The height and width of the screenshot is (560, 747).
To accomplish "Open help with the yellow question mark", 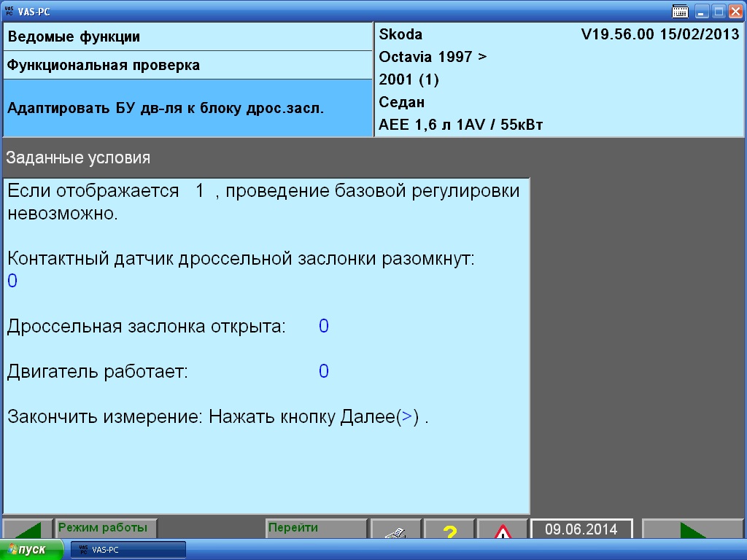I will [x=449, y=529].
